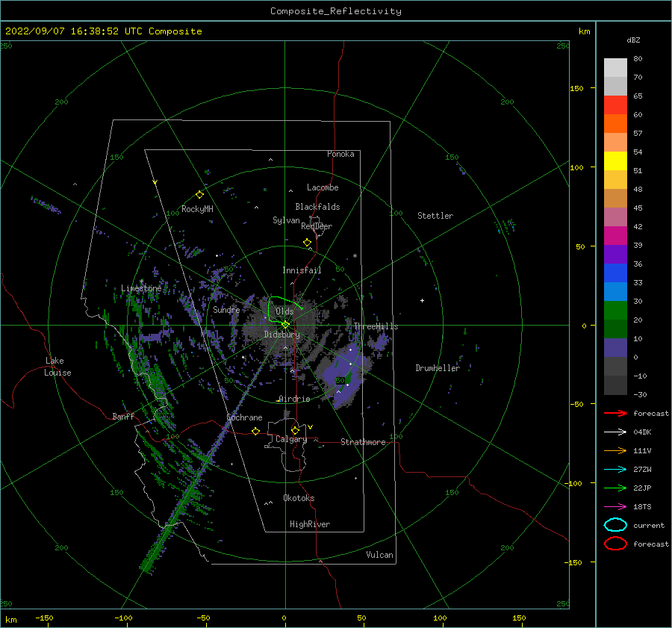
Task: Click the Limestone label
Action: coord(141,288)
